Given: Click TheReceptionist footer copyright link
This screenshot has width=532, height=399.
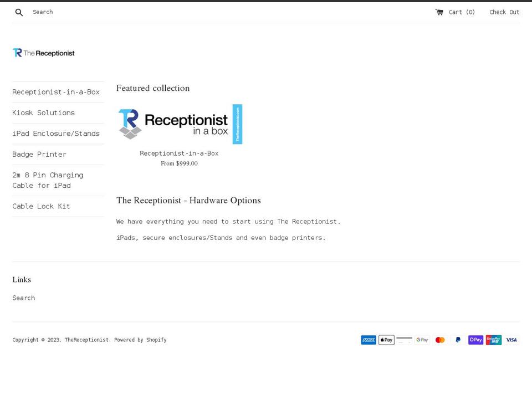Looking at the screenshot, I should coord(87,340).
